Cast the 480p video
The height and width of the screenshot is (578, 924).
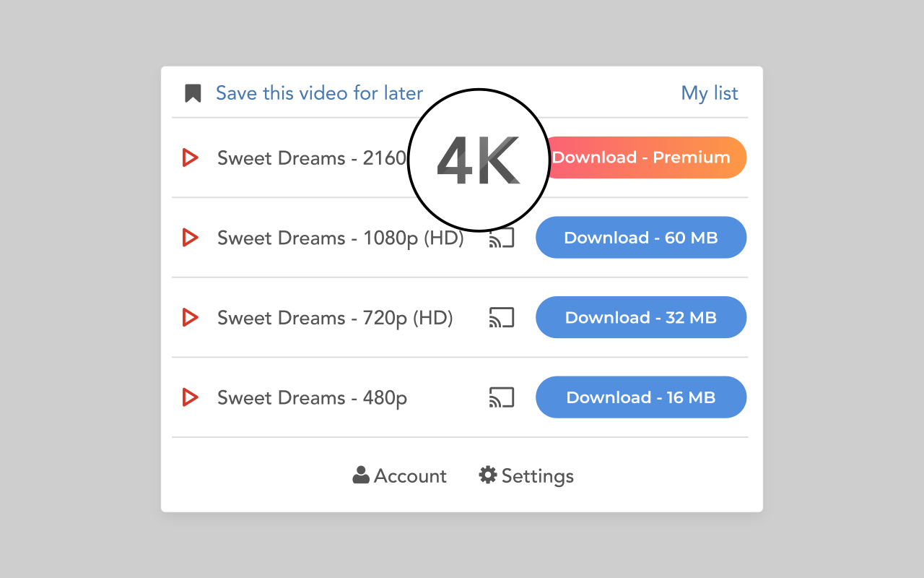[x=502, y=397]
